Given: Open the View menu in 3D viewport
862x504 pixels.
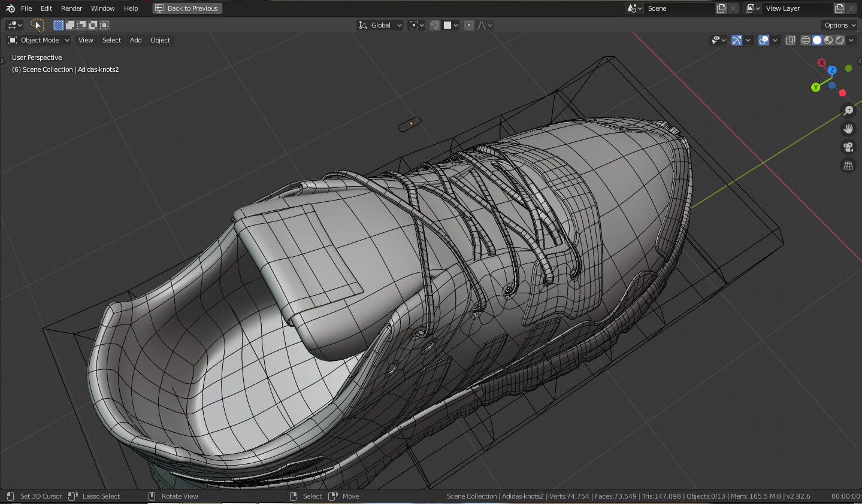Looking at the screenshot, I should [x=86, y=40].
